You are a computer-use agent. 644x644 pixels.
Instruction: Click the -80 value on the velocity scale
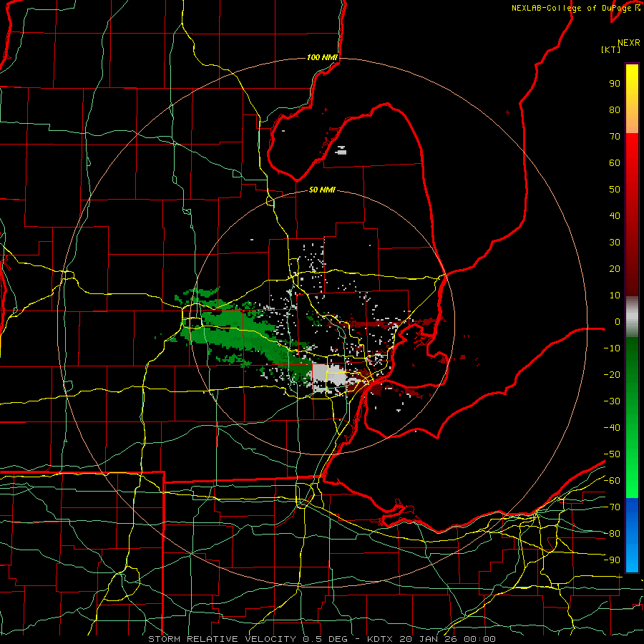[612, 534]
